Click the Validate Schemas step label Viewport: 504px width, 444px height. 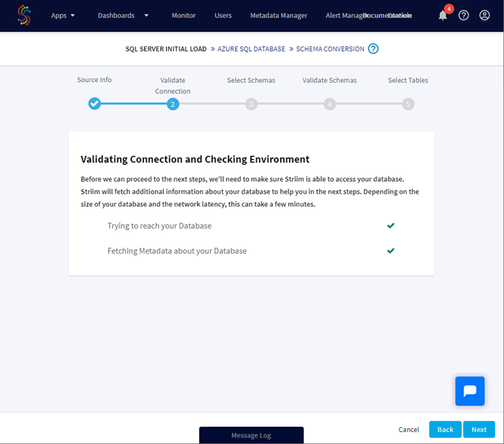pos(330,80)
